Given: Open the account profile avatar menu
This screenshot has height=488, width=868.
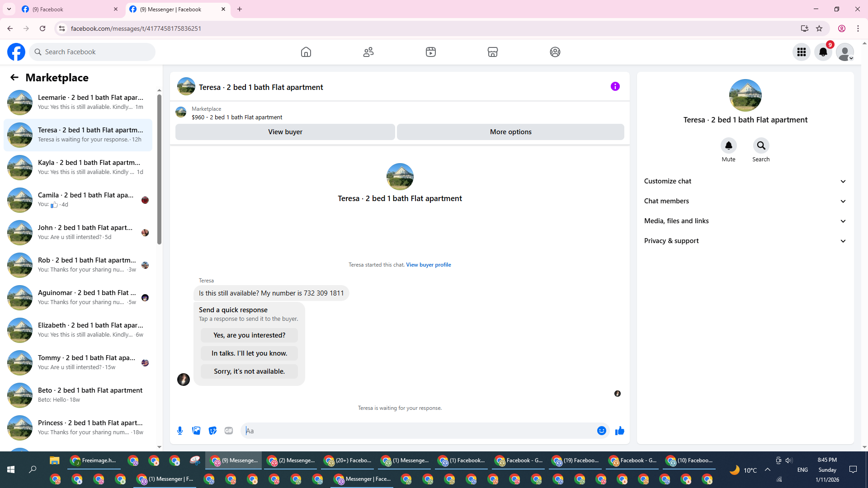Looking at the screenshot, I should (x=845, y=52).
